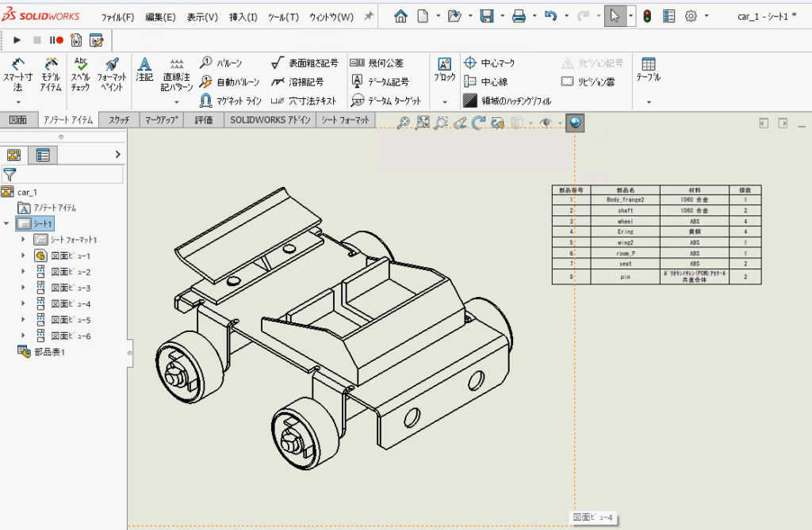Toggle the rebuild traffic light icon
This screenshot has height=530, width=812.
click(647, 17)
